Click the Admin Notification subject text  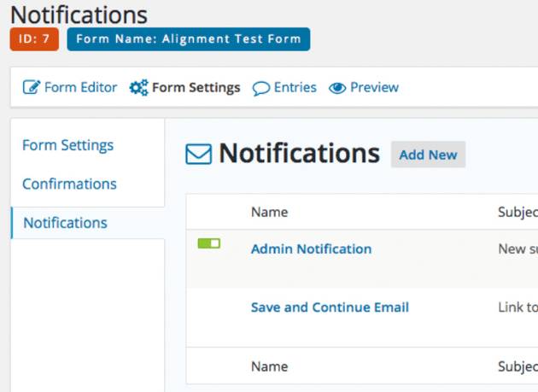[518, 249]
